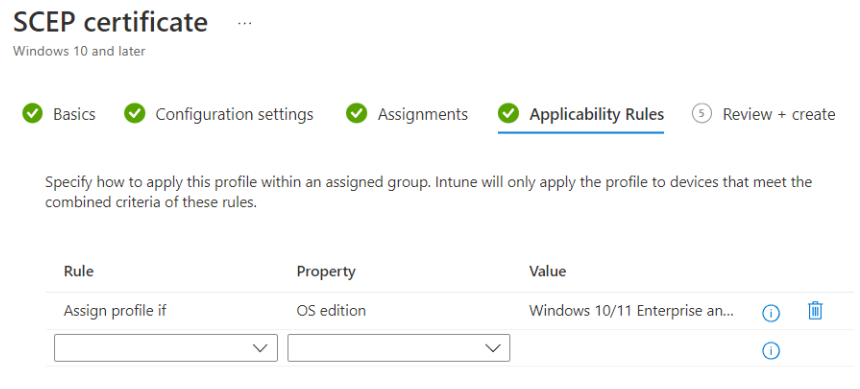
Task: Open the empty Property dropdown
Action: pyautogui.click(x=399, y=348)
